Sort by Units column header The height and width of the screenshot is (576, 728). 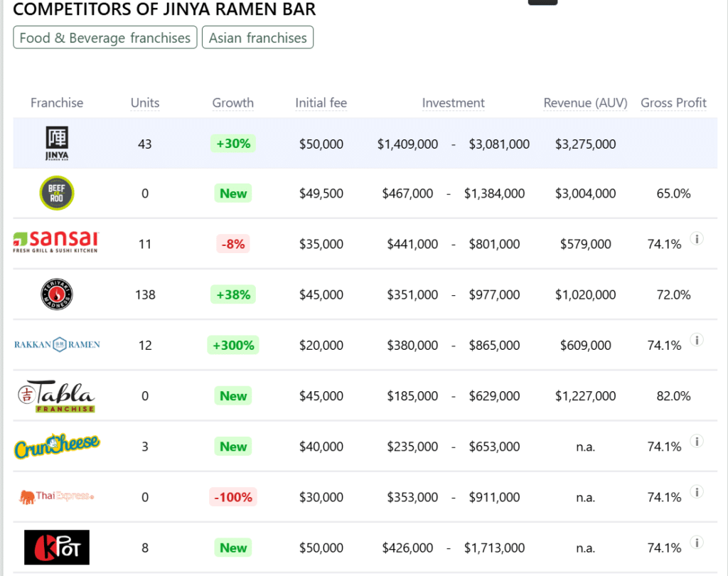pos(145,102)
